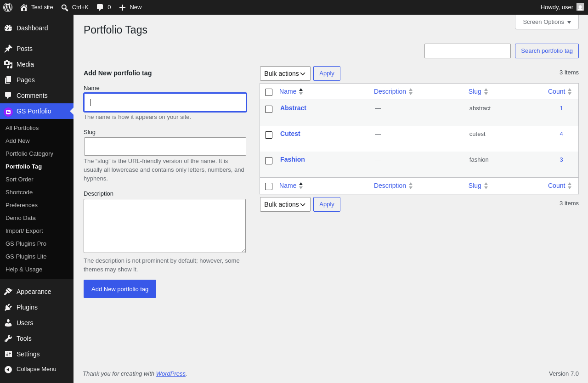
Task: Focus the search portfolio tag field
Action: point(468,51)
